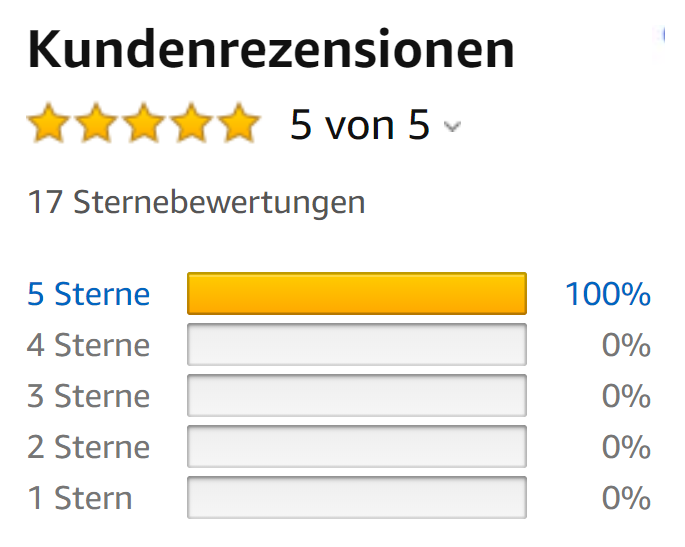Filter reviews by 5 Sterne link
This screenshot has height=547, width=685.
coord(89,294)
